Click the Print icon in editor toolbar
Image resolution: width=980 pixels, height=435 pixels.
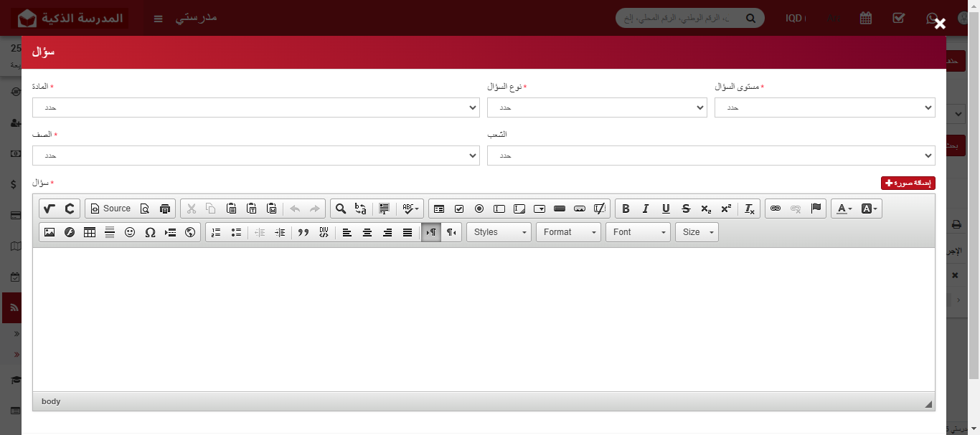165,209
